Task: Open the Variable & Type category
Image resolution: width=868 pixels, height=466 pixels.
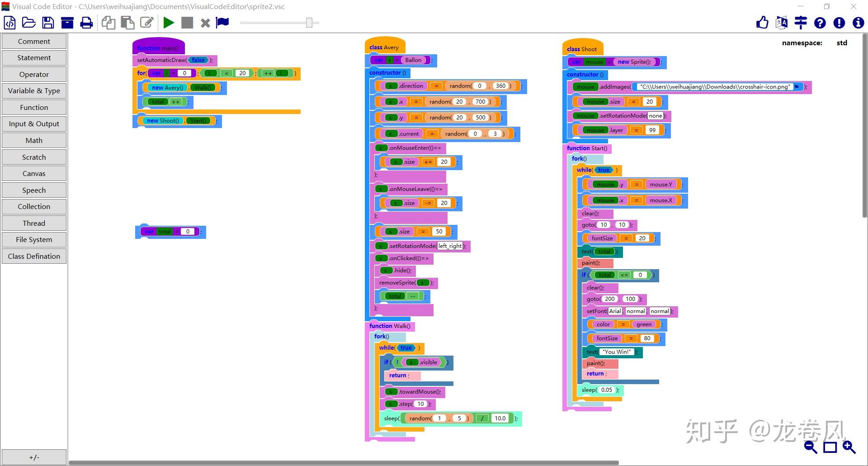Action: tap(34, 90)
